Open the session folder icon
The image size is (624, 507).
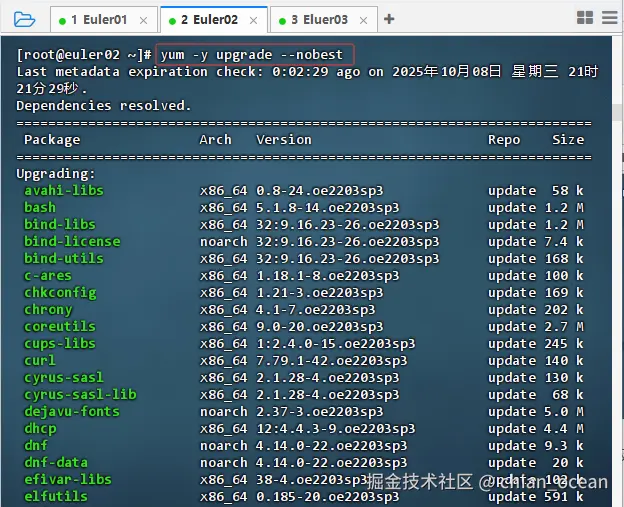click(24, 19)
